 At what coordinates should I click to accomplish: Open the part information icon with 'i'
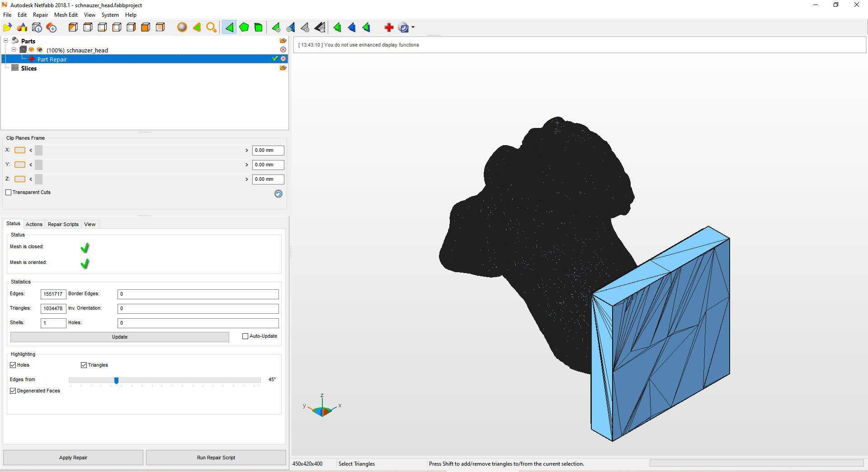click(37, 28)
